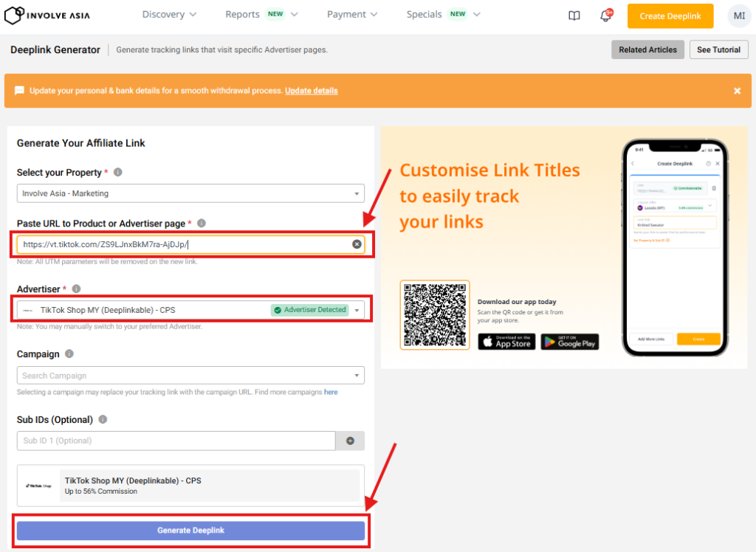Viewport: 756px width, 552px height.
Task: Expand the Advertiser dropdown
Action: pos(357,311)
